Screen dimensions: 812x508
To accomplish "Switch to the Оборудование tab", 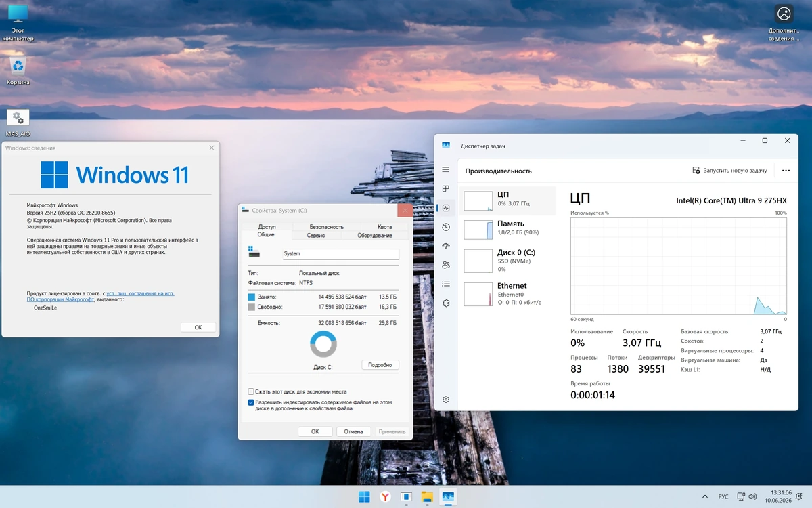I will [375, 236].
